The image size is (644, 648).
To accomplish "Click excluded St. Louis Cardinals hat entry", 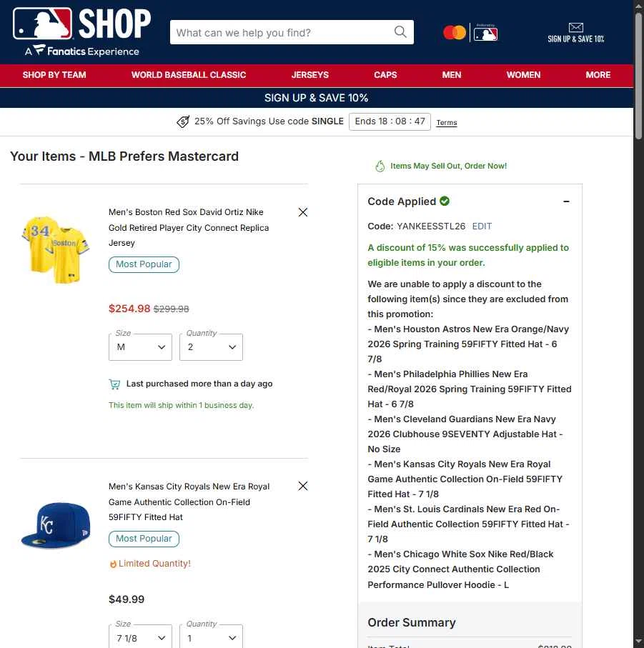I will 468,524.
